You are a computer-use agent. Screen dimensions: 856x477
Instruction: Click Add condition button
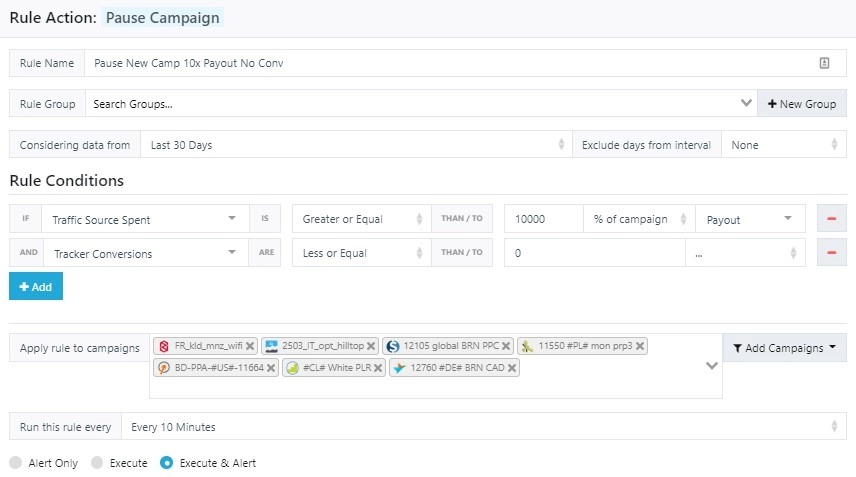[36, 287]
